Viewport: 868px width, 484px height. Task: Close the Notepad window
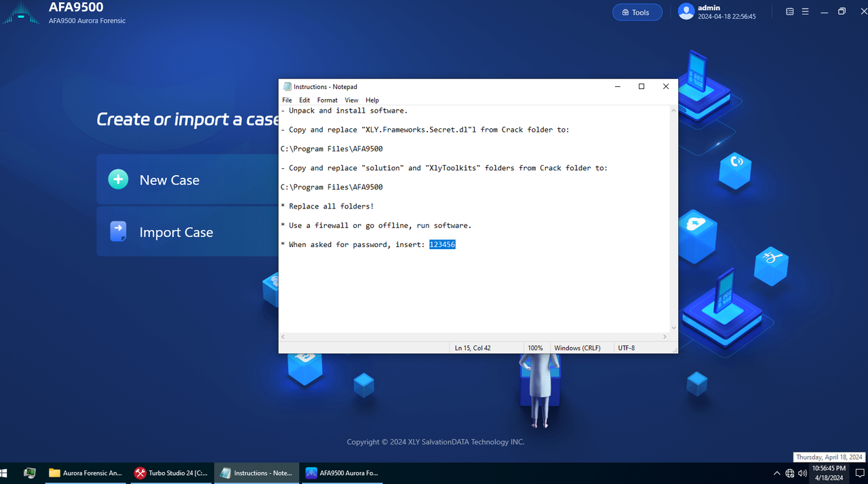pyautogui.click(x=666, y=86)
